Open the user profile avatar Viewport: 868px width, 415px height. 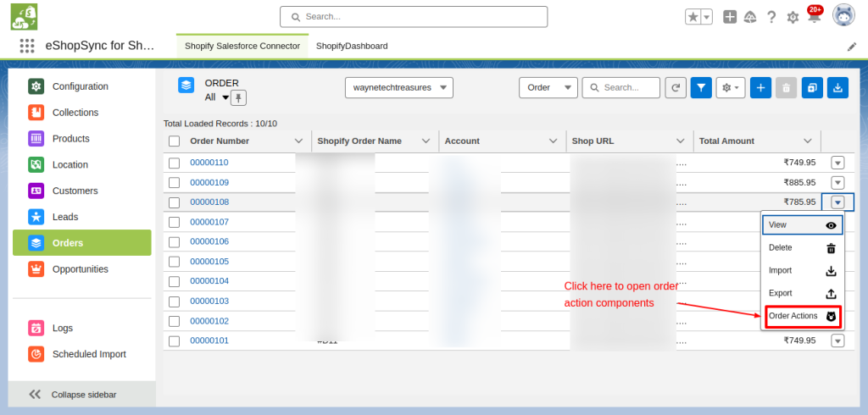(843, 15)
